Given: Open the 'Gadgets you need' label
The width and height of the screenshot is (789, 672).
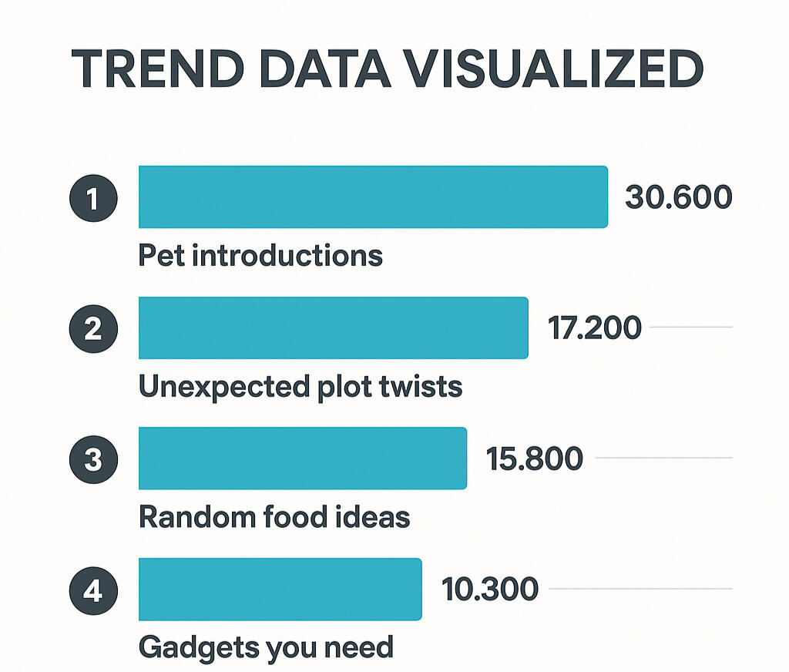Looking at the screenshot, I should [x=266, y=647].
